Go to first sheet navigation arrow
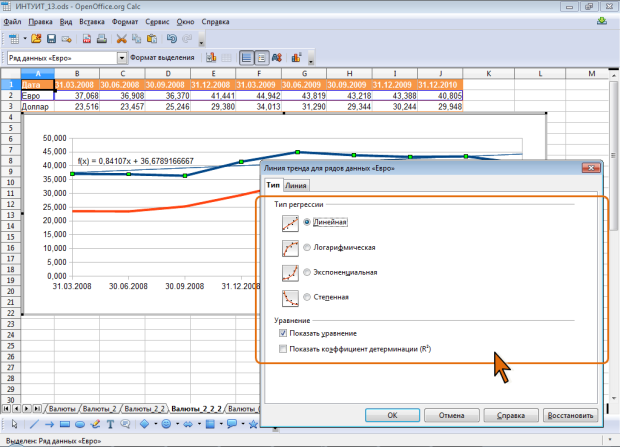 [6, 408]
